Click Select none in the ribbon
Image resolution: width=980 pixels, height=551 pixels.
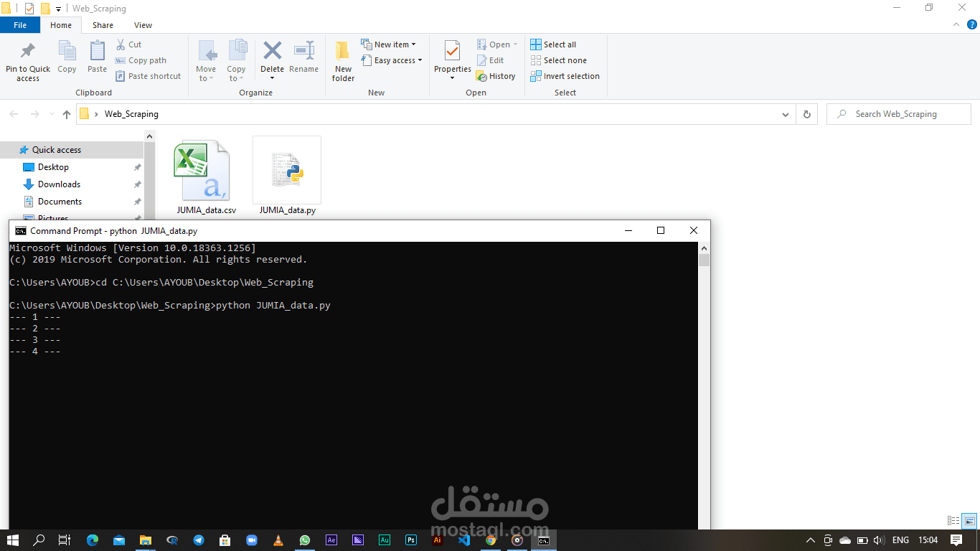click(x=558, y=60)
